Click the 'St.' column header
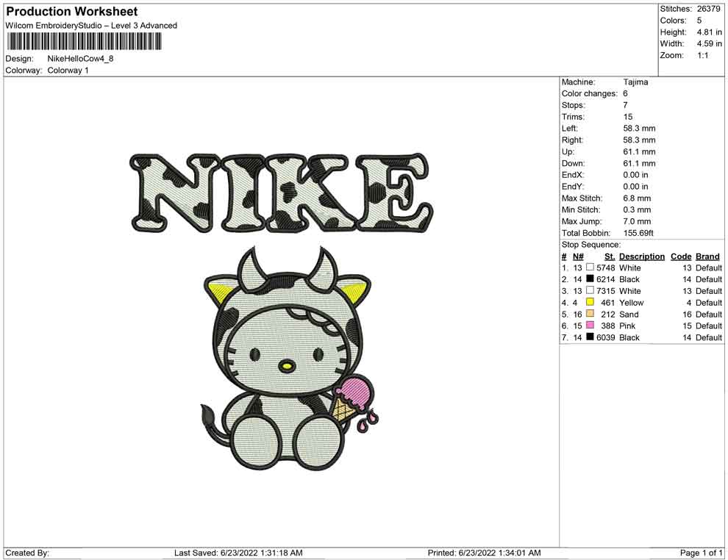Viewport: 728px width, 560px height. (x=610, y=256)
